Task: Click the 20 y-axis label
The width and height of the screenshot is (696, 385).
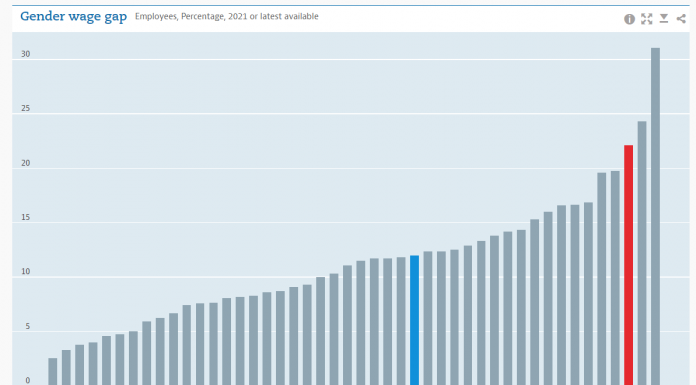Action: (x=26, y=163)
